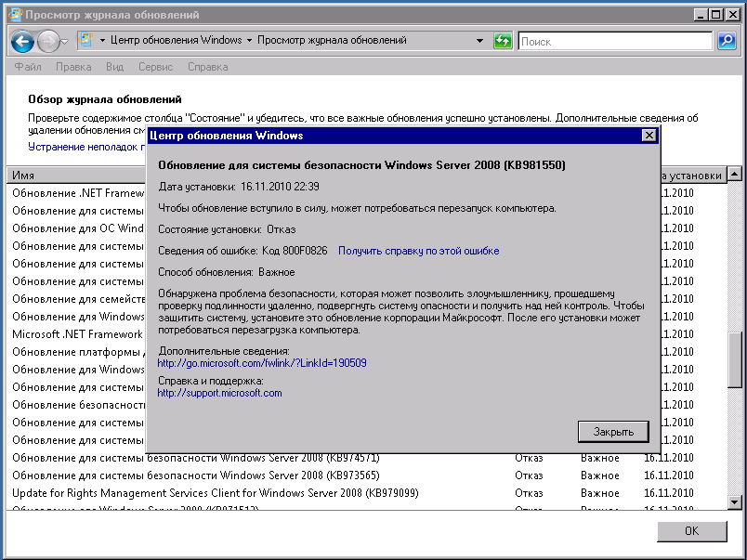The image size is (747, 560).
Task: Open the Справка menu
Action: tap(207, 67)
